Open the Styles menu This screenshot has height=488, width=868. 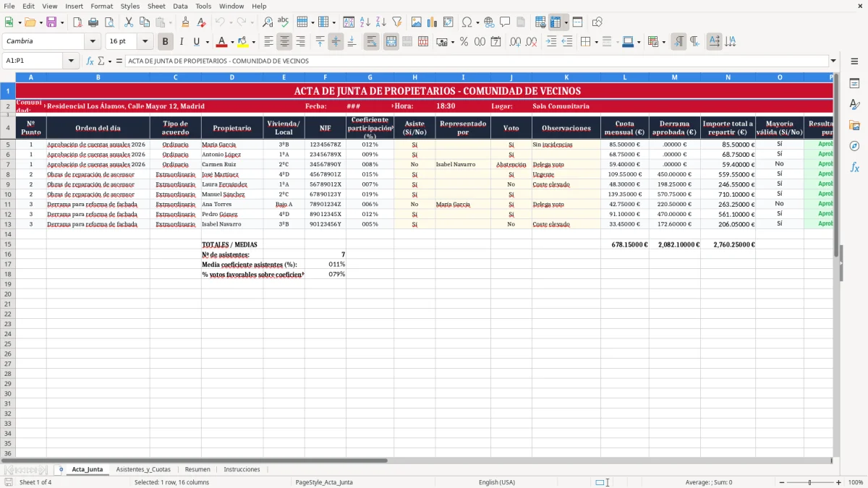pos(130,6)
